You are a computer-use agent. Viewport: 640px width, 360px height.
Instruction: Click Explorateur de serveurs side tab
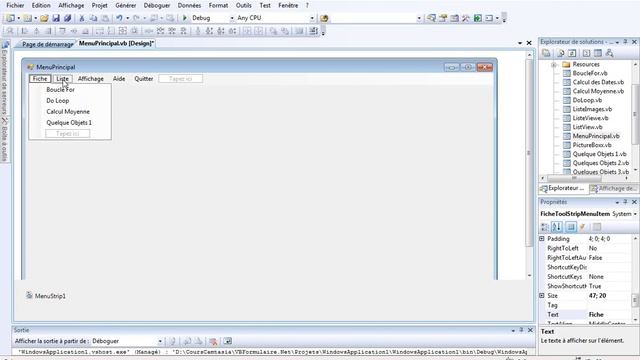(x=5, y=78)
